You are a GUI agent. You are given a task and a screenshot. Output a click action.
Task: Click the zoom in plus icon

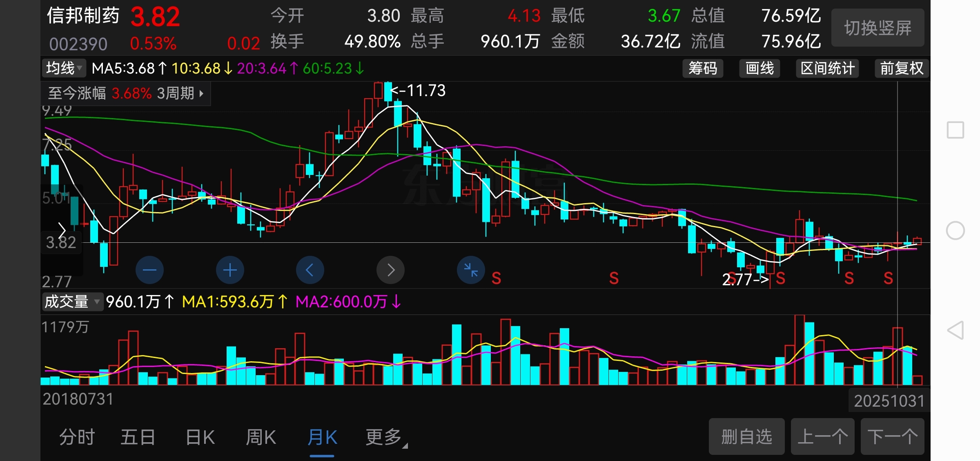click(x=230, y=270)
